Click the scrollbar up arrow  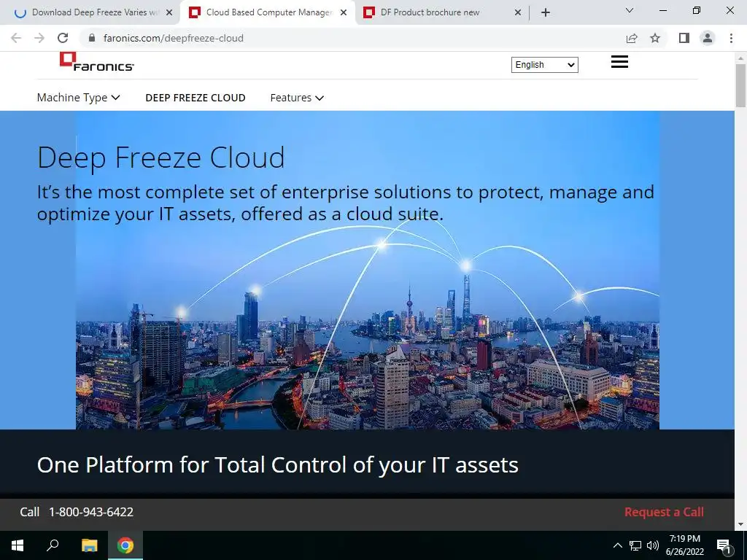(740, 58)
